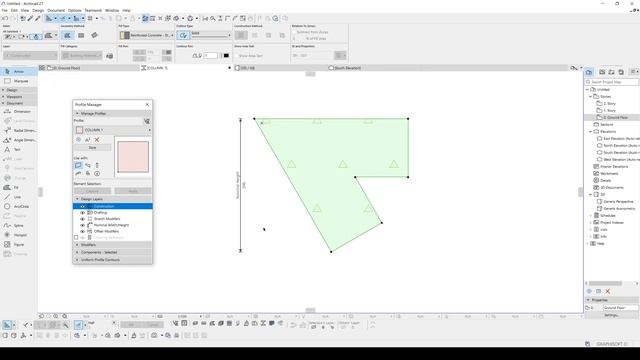The width and height of the screenshot is (640, 360).
Task: Click the Undo icon in toolbar
Action: click(5, 18)
